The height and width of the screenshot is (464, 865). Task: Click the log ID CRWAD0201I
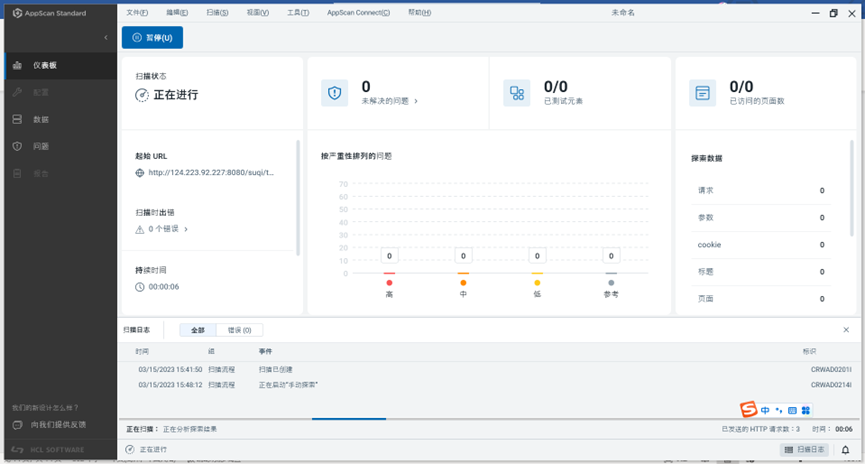click(831, 370)
